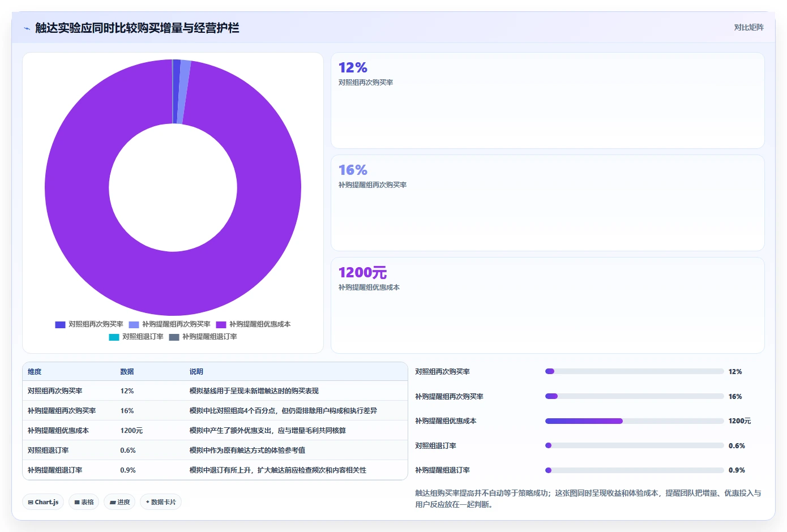787x532 pixels.
Task: Toggle the 对照组退订率 legend swatch
Action: tap(114, 337)
